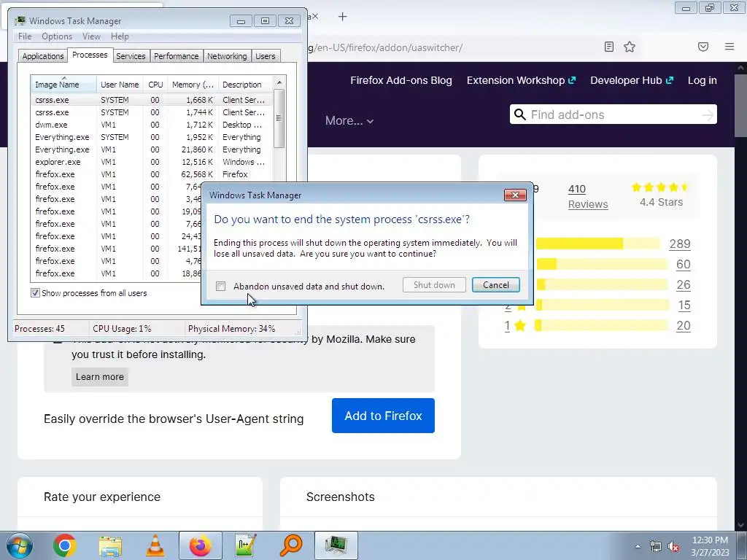The height and width of the screenshot is (560, 747).
Task: Open a new Firefox tab with plus
Action: [x=343, y=17]
